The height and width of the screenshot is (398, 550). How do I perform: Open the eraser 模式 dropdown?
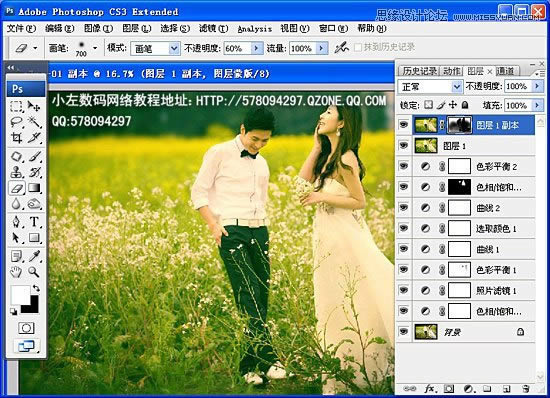155,48
